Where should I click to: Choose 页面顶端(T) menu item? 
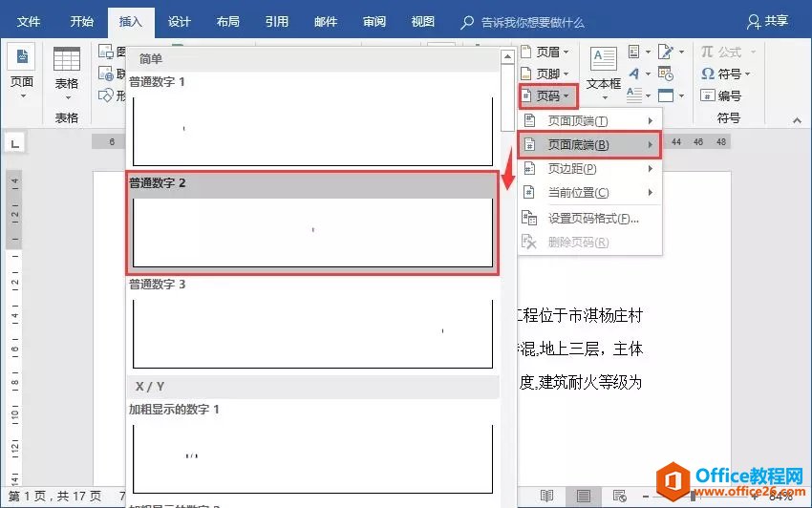(x=589, y=120)
